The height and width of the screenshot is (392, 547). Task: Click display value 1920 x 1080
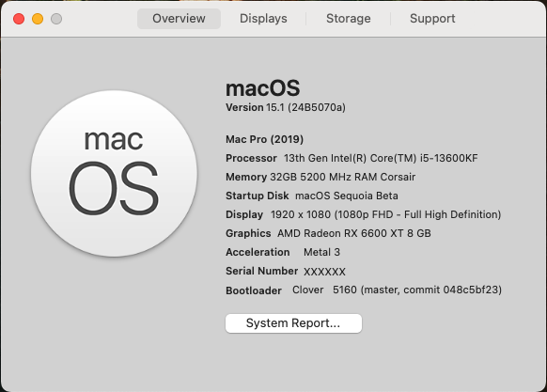386,214
